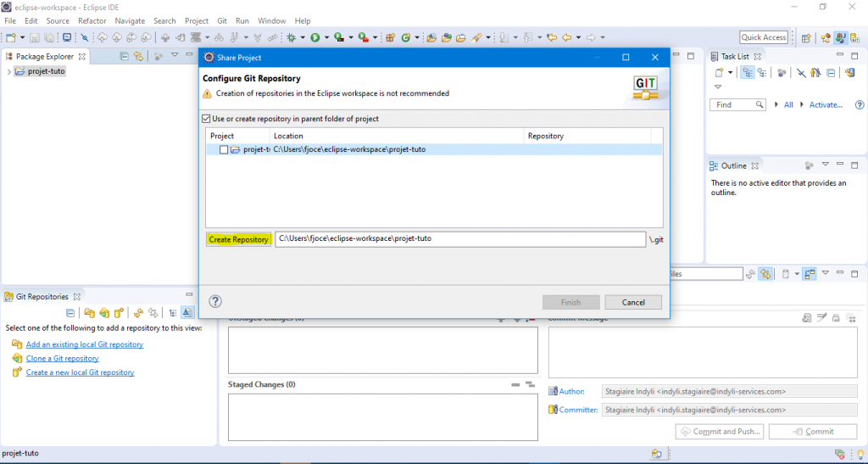Open the New wizard dropdown arrow
The height and width of the screenshot is (464, 868).
pos(22,37)
